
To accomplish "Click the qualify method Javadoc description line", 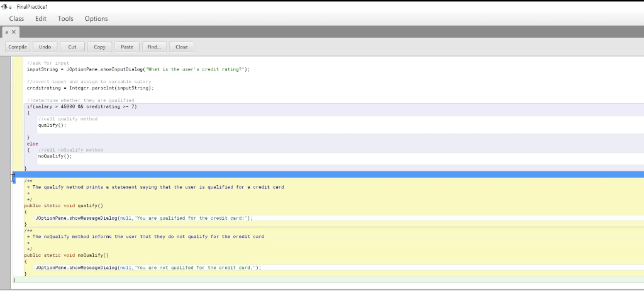I will pos(155,187).
